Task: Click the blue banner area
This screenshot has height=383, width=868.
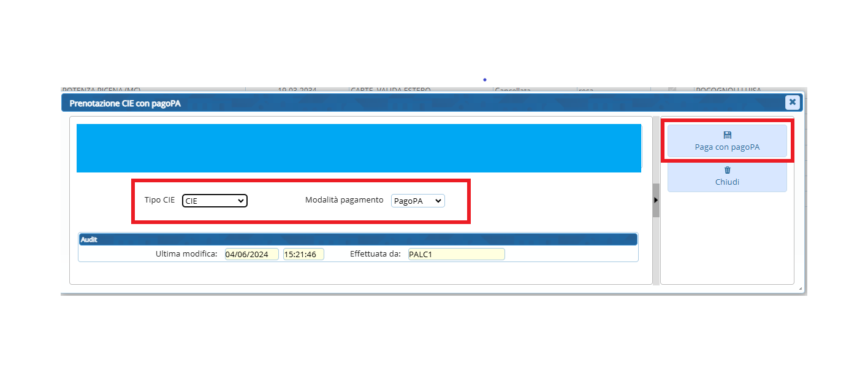Action: 359,148
